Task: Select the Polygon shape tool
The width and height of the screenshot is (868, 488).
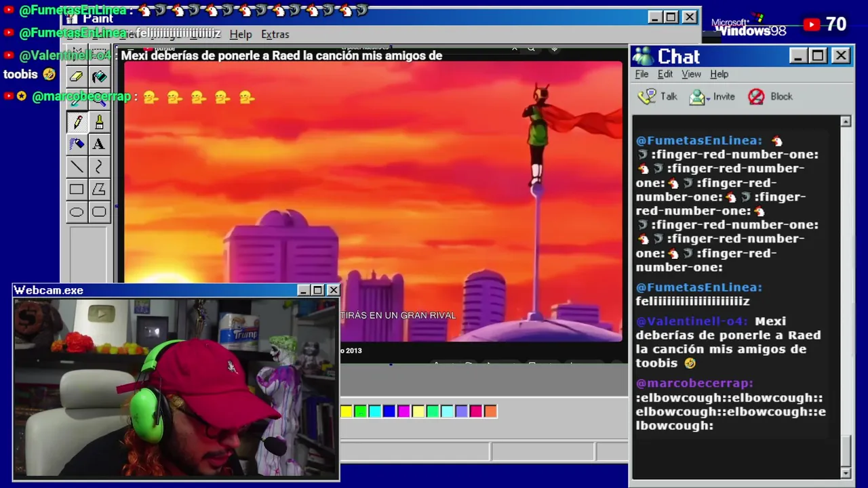Action: 99,189
